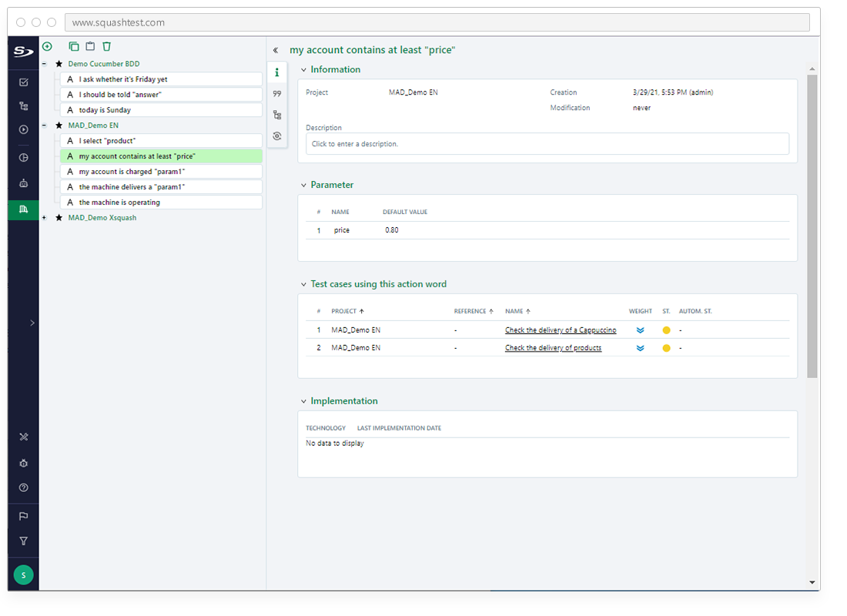Click the Squash logo icon
Screen dimensions: 847x616
point(23,52)
